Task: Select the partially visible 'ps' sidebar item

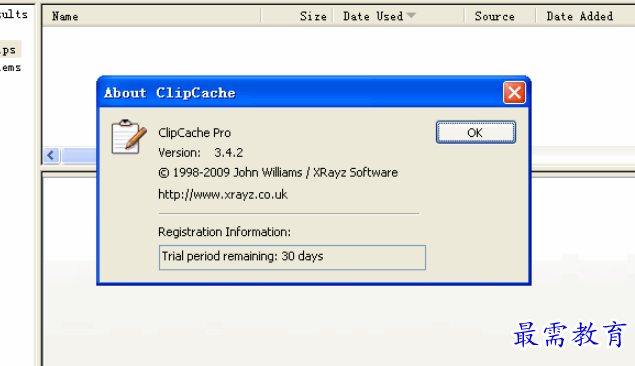Action: [10, 50]
